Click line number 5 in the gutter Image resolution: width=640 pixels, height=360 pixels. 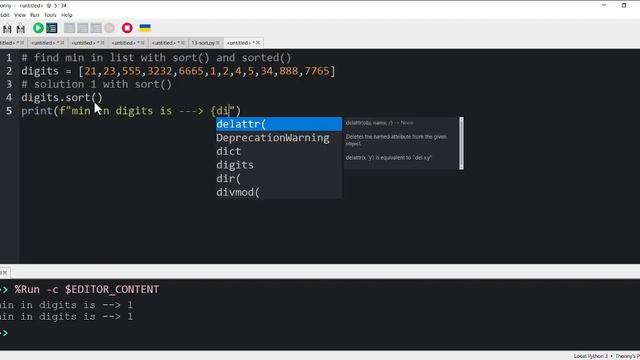point(9,111)
